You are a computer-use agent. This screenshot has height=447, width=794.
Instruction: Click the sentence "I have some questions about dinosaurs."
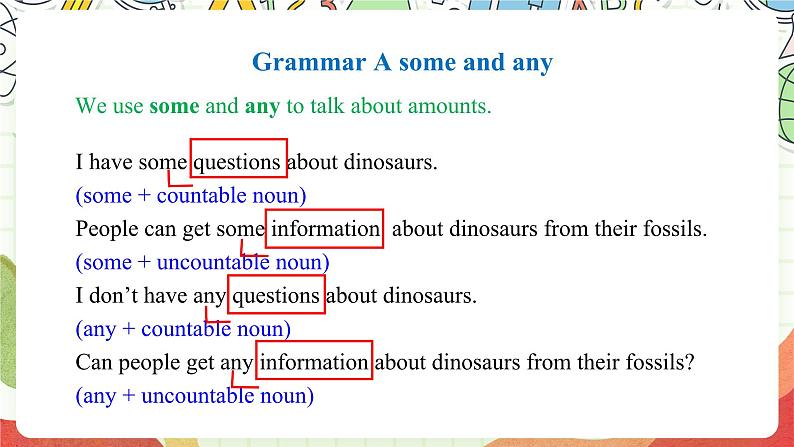257,162
